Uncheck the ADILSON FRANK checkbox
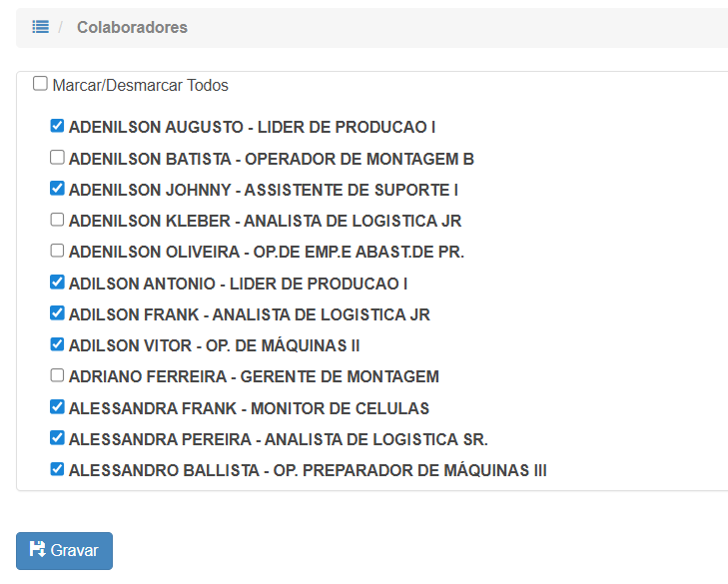This screenshot has width=728, height=584. (x=57, y=313)
